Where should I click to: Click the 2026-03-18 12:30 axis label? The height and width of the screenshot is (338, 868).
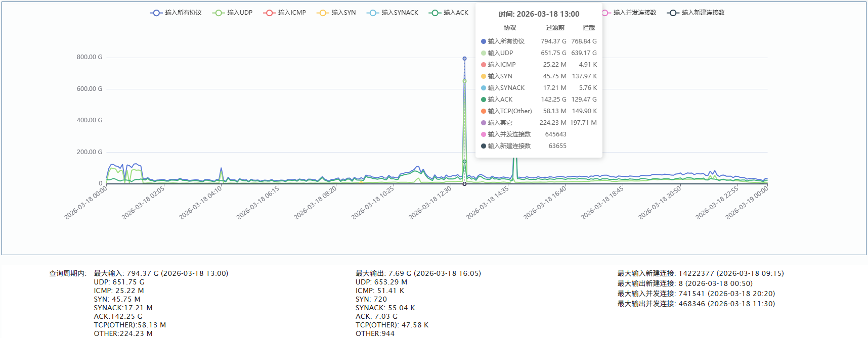(x=431, y=203)
